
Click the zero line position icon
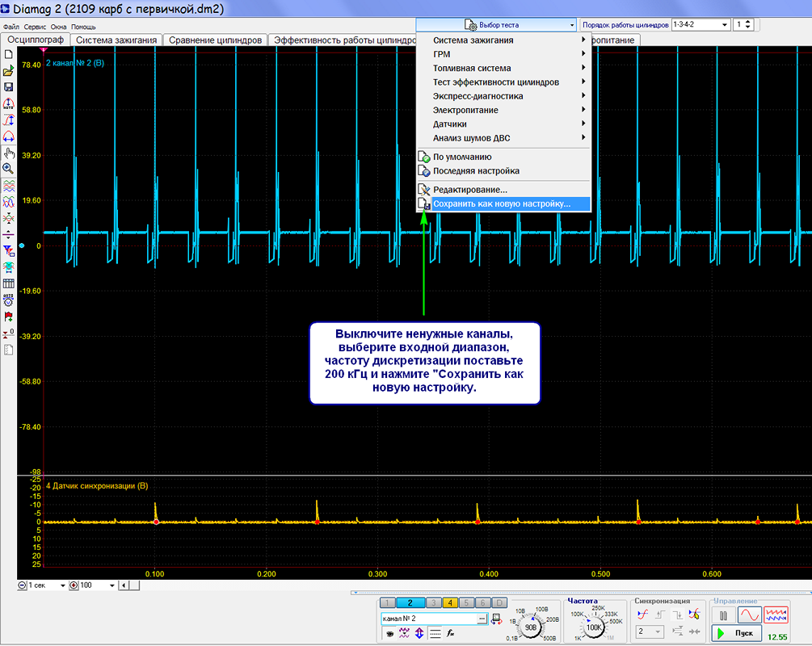pyautogui.click(x=8, y=234)
